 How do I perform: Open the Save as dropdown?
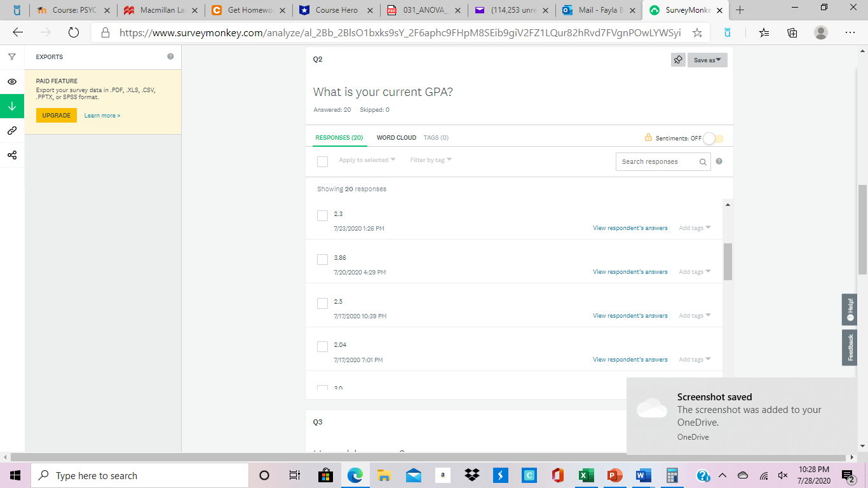coord(707,60)
